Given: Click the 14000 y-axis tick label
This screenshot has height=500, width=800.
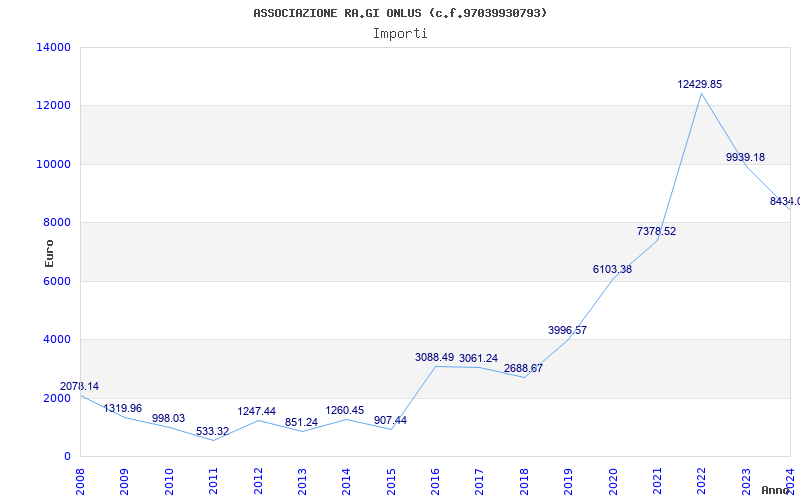Looking at the screenshot, I should [54, 47].
